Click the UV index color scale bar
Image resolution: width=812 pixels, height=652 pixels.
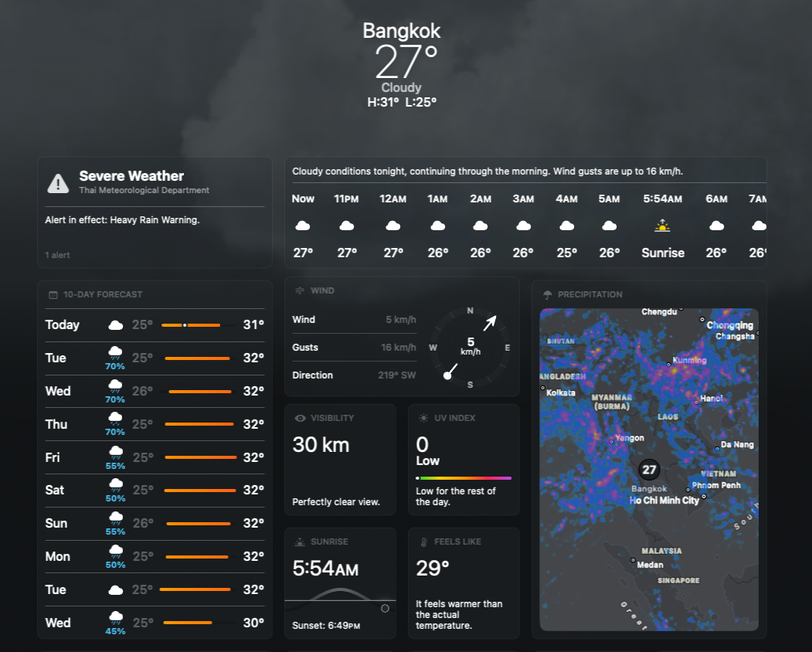coord(464,478)
